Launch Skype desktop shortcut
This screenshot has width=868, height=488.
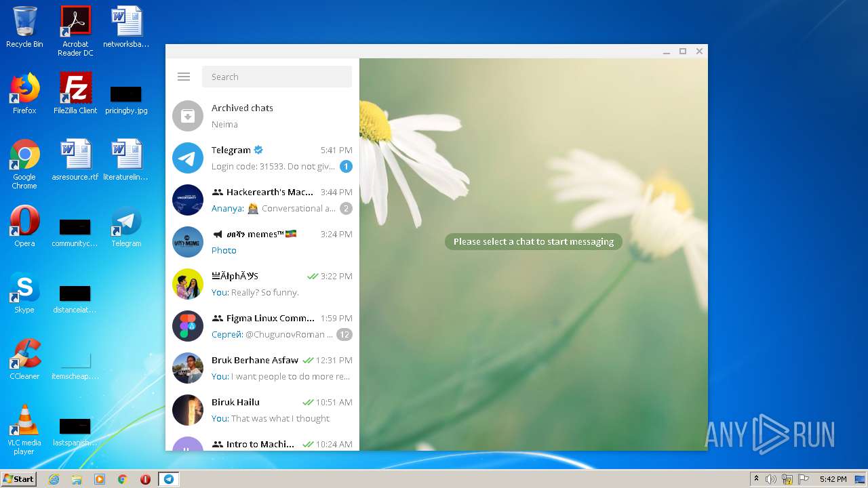pyautogui.click(x=24, y=293)
